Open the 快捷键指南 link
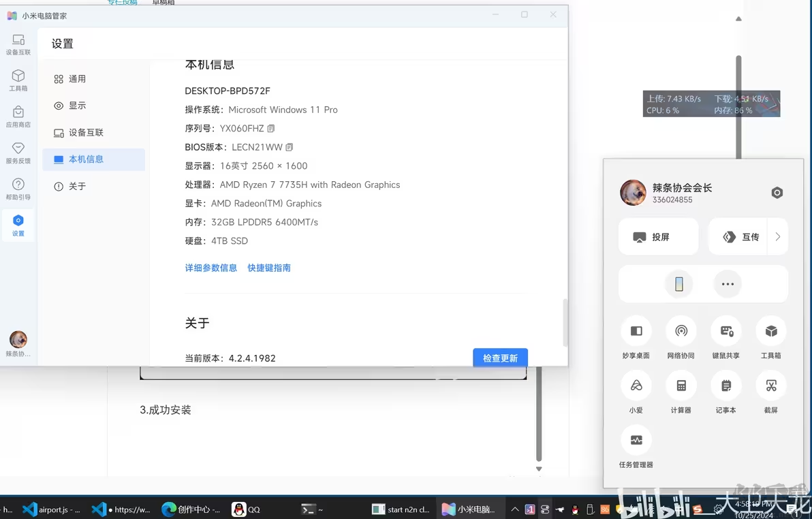 [269, 268]
